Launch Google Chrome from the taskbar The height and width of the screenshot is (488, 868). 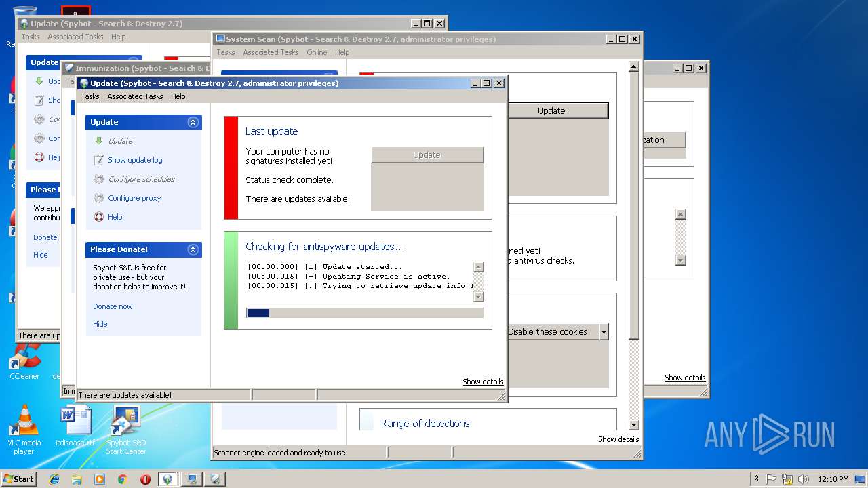pos(122,479)
